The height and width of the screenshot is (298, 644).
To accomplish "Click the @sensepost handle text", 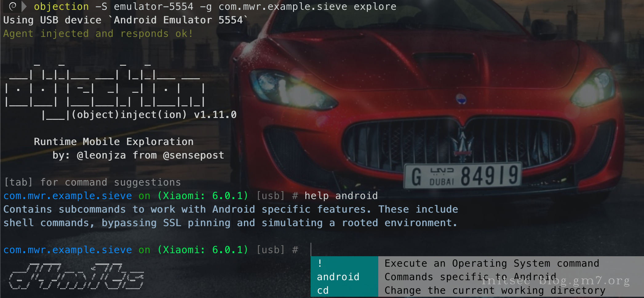I will coord(193,155).
